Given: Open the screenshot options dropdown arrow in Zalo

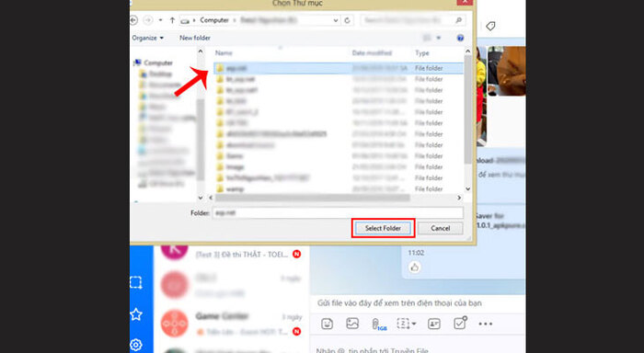Looking at the screenshot, I should click(414, 325).
